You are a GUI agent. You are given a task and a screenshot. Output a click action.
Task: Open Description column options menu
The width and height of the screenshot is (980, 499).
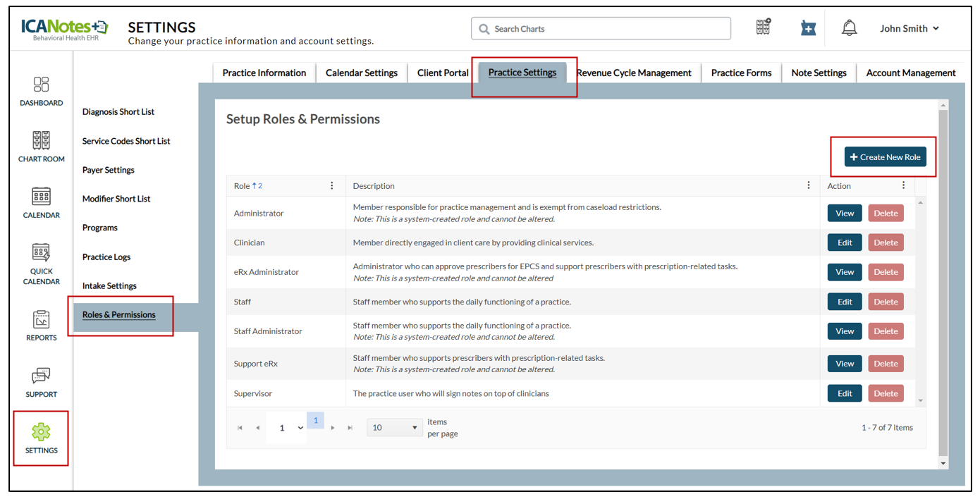[x=809, y=186]
